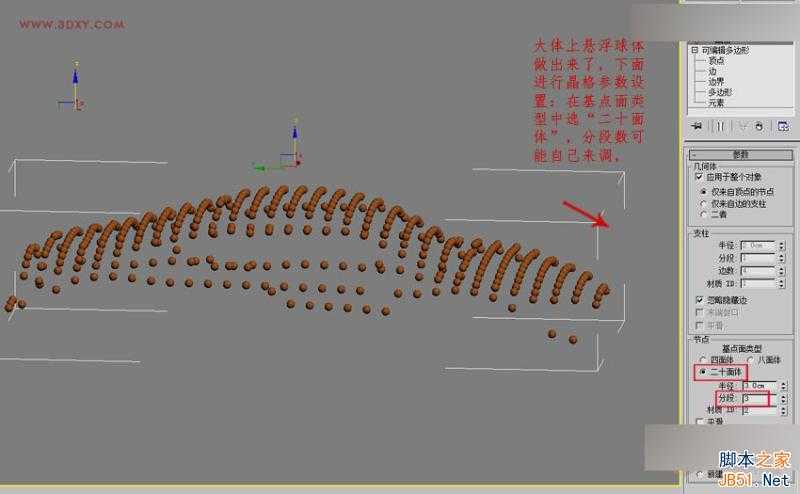800x494 pixels.
Task: Select 可编辑多边形 in the modifier stack
Action: [x=726, y=50]
